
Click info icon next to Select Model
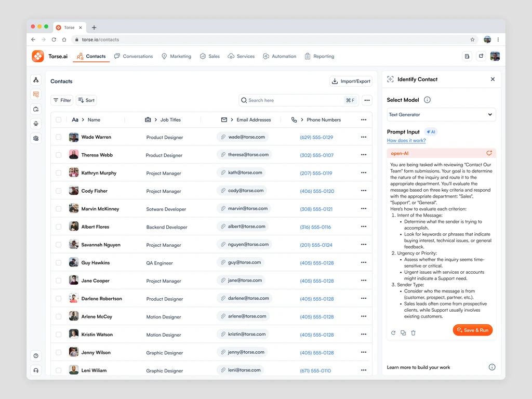point(427,100)
